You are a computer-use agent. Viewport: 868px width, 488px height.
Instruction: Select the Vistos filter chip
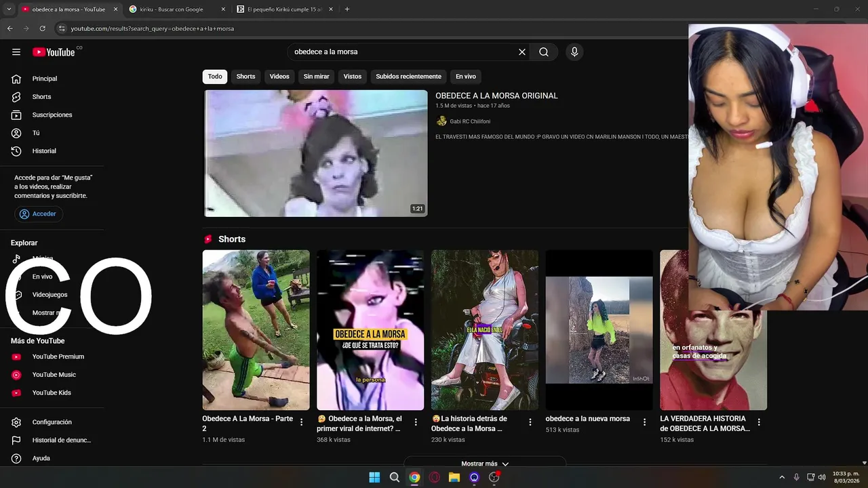(x=353, y=77)
